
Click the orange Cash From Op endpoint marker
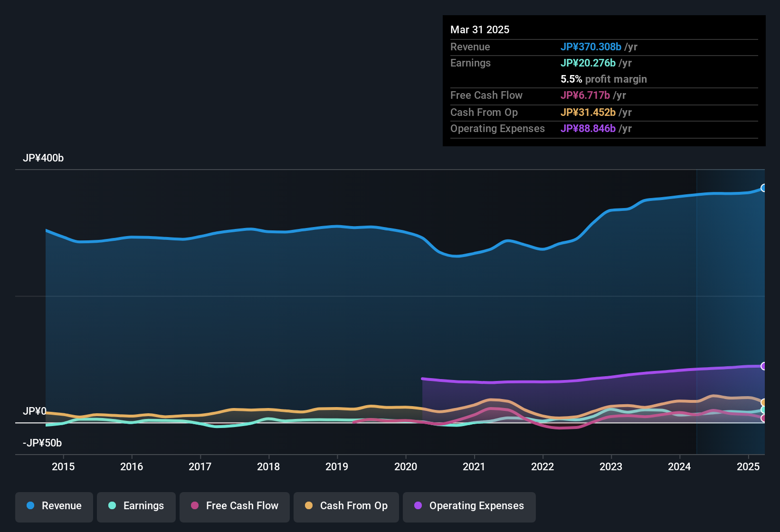[x=764, y=403]
